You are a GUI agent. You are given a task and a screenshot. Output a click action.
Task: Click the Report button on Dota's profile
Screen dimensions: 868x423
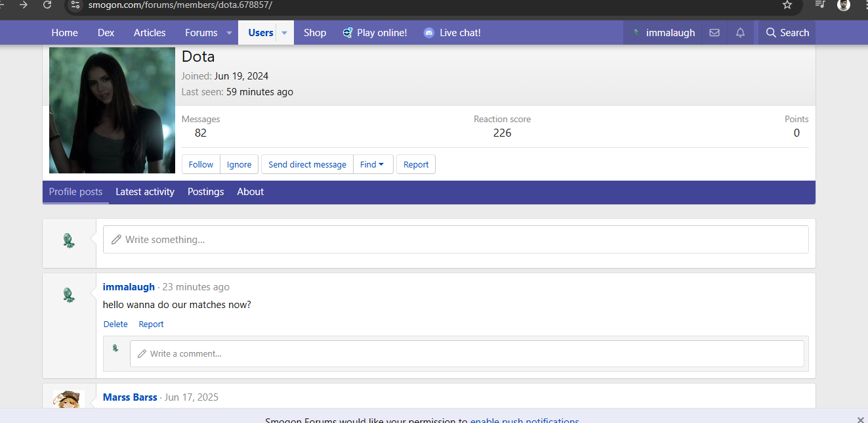(416, 164)
